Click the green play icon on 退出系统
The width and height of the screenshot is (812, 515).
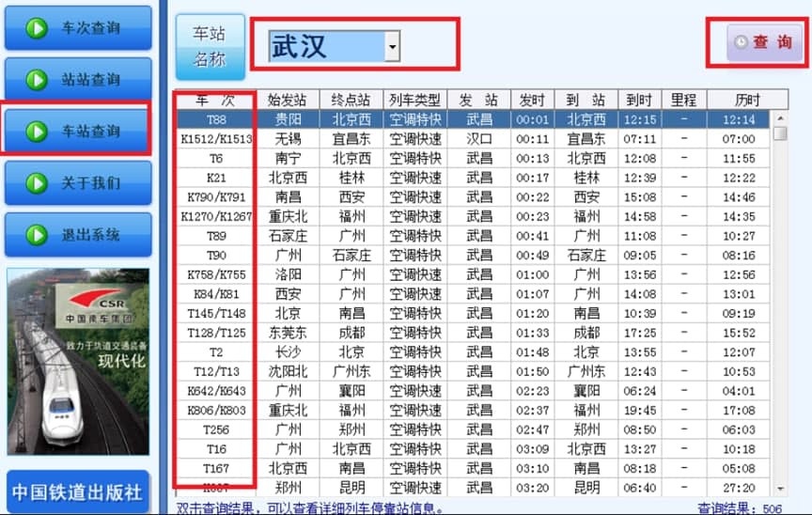tap(37, 235)
